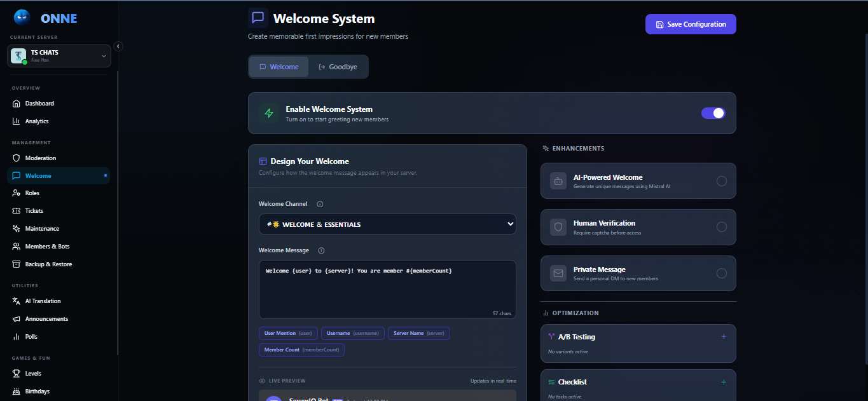Add a new A/B Testing variant
This screenshot has width=868, height=401.
pyautogui.click(x=724, y=336)
